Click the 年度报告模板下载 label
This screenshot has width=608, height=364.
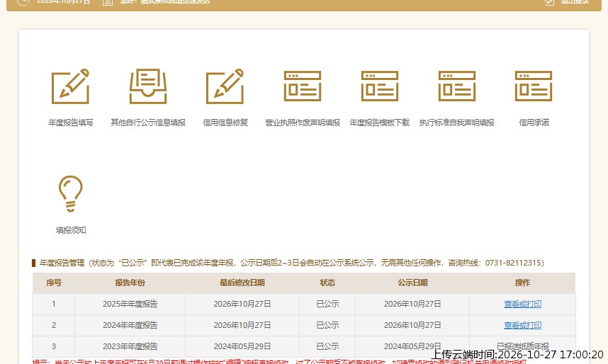[x=380, y=123]
